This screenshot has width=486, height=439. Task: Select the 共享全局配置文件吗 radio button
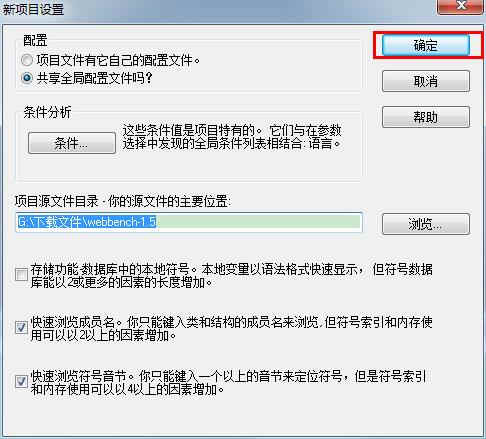27,78
